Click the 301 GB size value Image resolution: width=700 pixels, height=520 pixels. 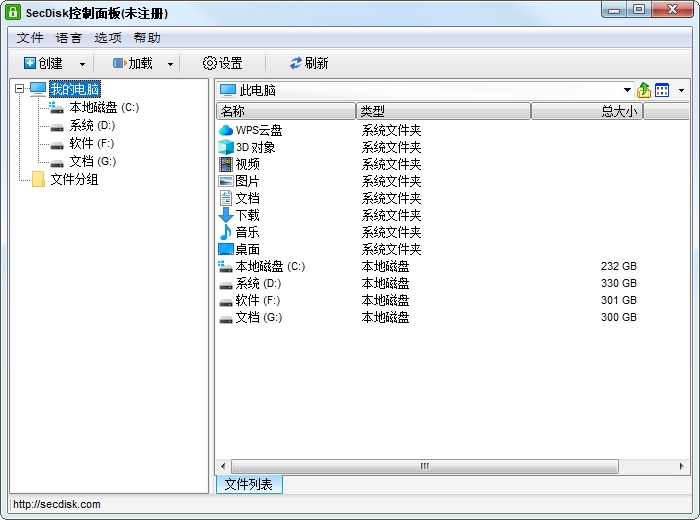tap(619, 300)
